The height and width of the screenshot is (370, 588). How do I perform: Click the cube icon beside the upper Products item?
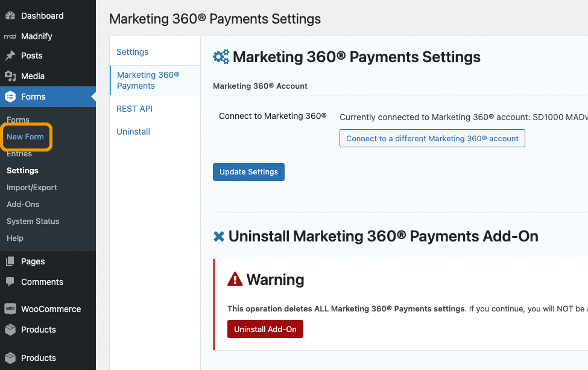pyautogui.click(x=10, y=330)
